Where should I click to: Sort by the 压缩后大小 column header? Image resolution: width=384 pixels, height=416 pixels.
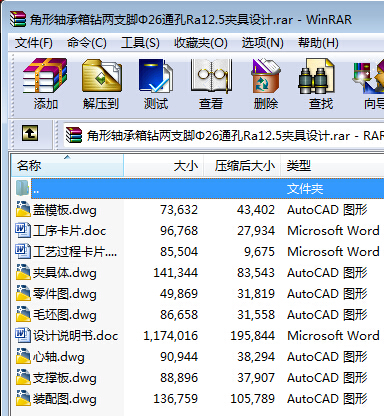(x=242, y=165)
